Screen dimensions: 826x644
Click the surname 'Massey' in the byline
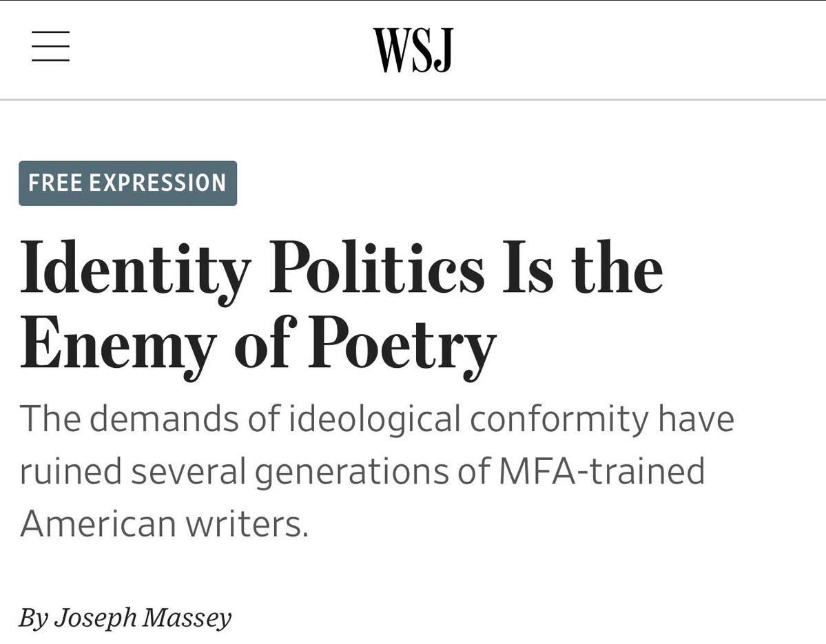click(x=187, y=618)
